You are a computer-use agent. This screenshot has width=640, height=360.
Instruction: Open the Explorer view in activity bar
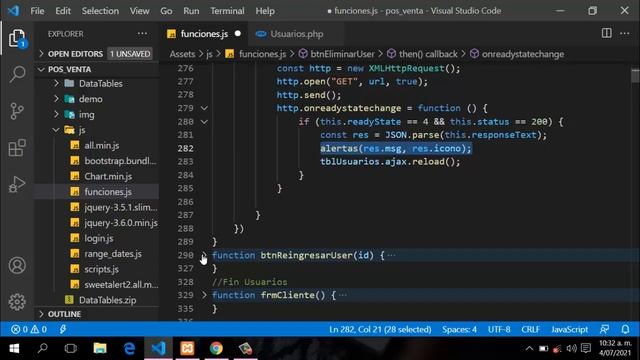click(17, 38)
